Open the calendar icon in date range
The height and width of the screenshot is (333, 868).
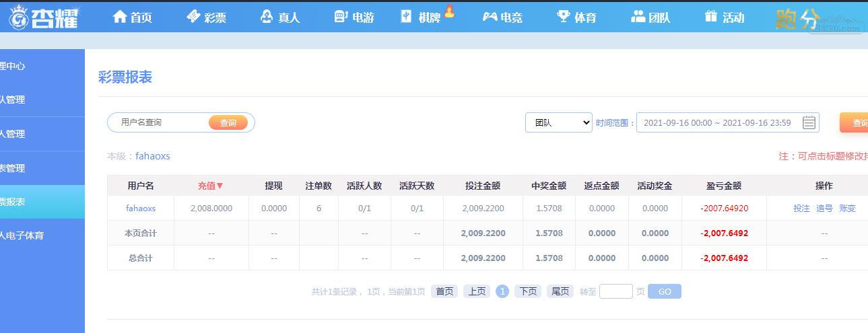pyautogui.click(x=809, y=122)
